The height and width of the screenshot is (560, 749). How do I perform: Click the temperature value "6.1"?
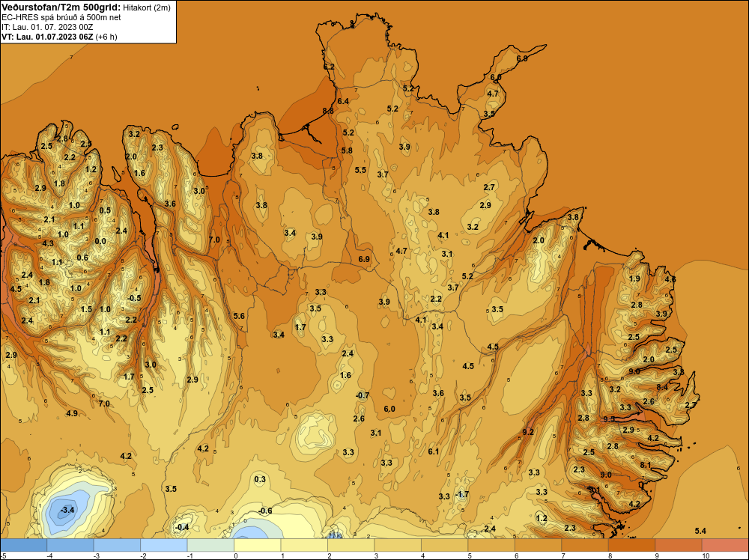click(x=433, y=451)
